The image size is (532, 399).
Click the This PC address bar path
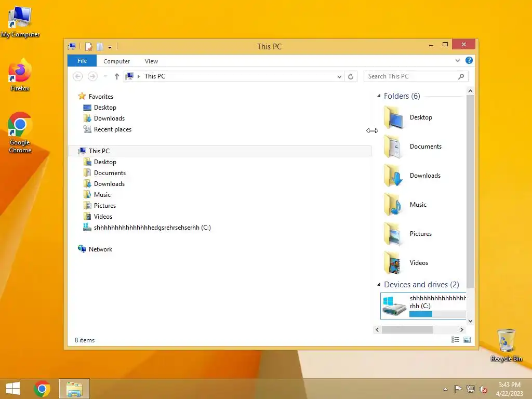(x=155, y=76)
